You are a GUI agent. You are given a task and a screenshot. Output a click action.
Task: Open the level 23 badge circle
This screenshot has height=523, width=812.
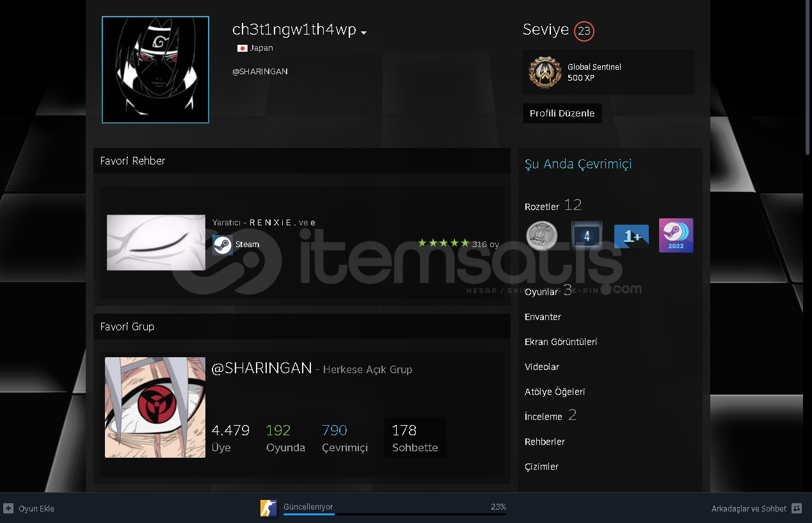tap(584, 31)
